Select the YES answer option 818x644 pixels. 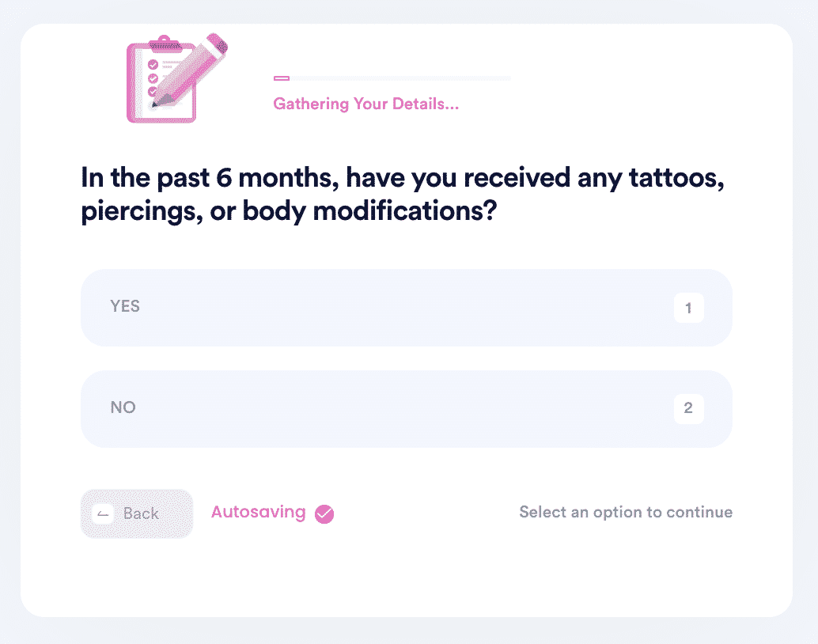(x=407, y=308)
